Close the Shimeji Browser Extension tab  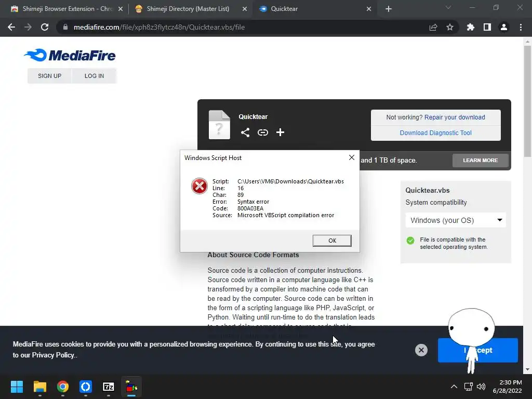(121, 9)
